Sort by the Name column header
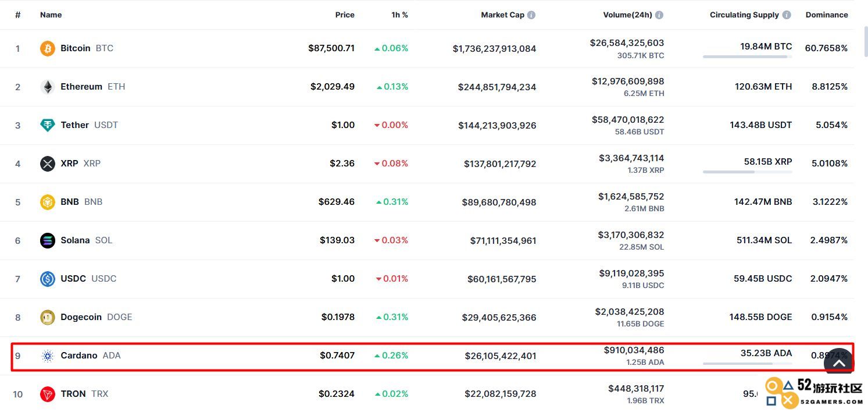Image resolution: width=868 pixels, height=412 pixels. 51,15
